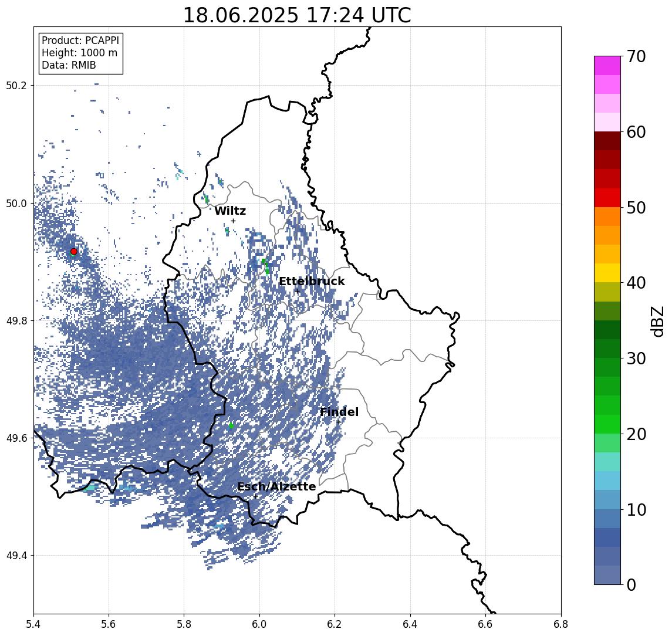The width and height of the screenshot is (672, 636).
Task: Click the 60 tick on the colorbar
Action: [x=636, y=132]
